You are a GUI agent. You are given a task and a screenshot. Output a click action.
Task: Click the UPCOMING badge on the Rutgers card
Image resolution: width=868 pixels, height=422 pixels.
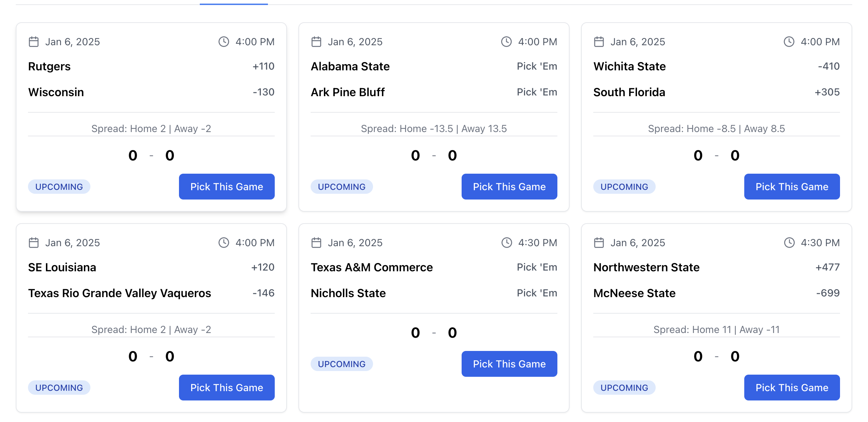click(59, 187)
